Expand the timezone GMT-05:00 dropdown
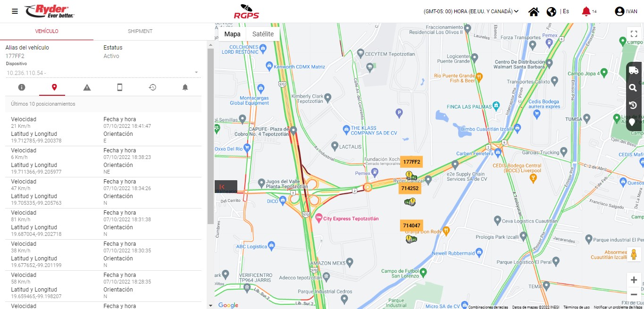 tap(471, 11)
